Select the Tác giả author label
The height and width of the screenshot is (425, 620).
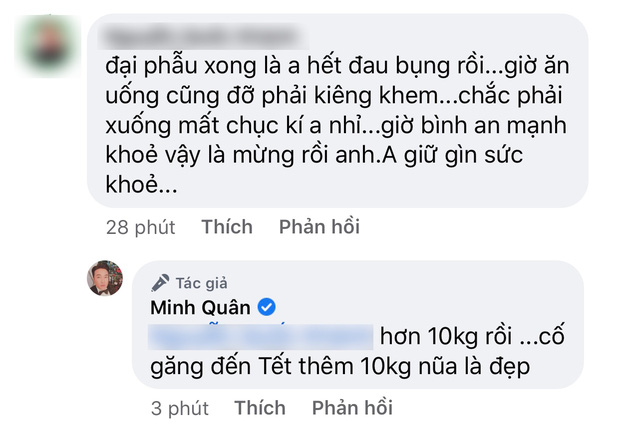(197, 283)
